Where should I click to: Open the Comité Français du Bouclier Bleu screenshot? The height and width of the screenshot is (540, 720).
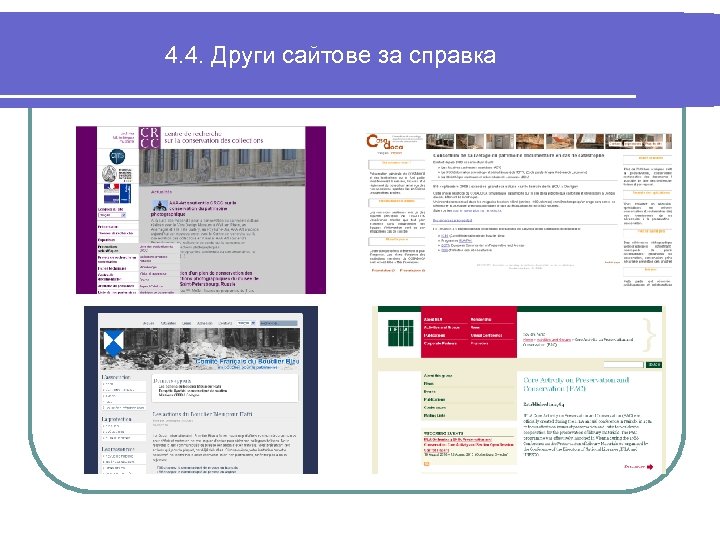pos(201,390)
